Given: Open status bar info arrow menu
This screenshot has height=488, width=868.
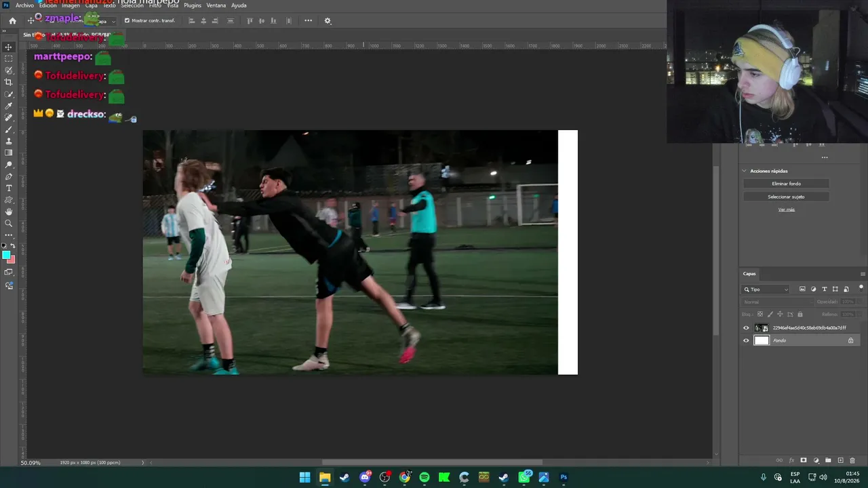Looking at the screenshot, I should pyautogui.click(x=142, y=463).
